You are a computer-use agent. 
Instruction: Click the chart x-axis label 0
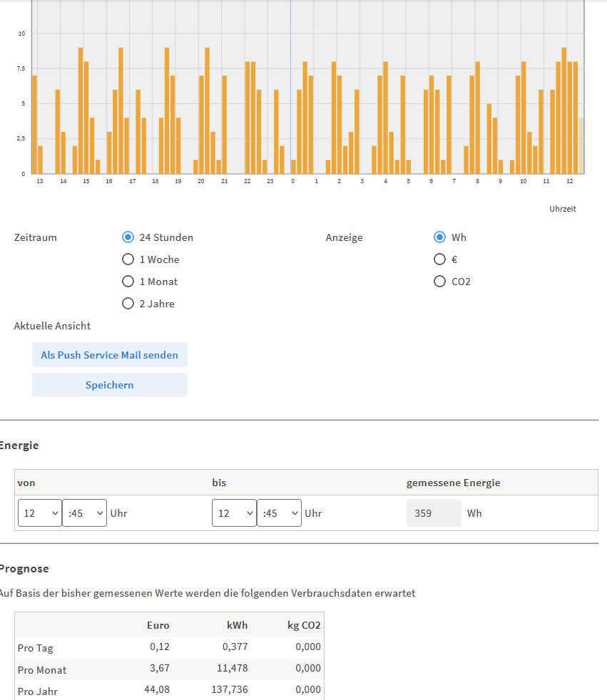click(293, 181)
